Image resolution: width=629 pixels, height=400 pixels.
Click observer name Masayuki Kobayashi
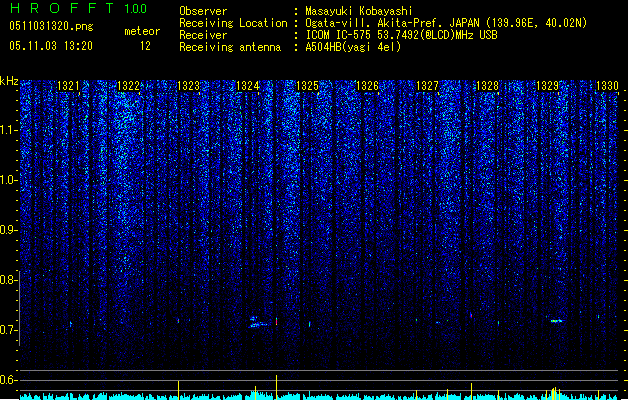pyautogui.click(x=359, y=11)
